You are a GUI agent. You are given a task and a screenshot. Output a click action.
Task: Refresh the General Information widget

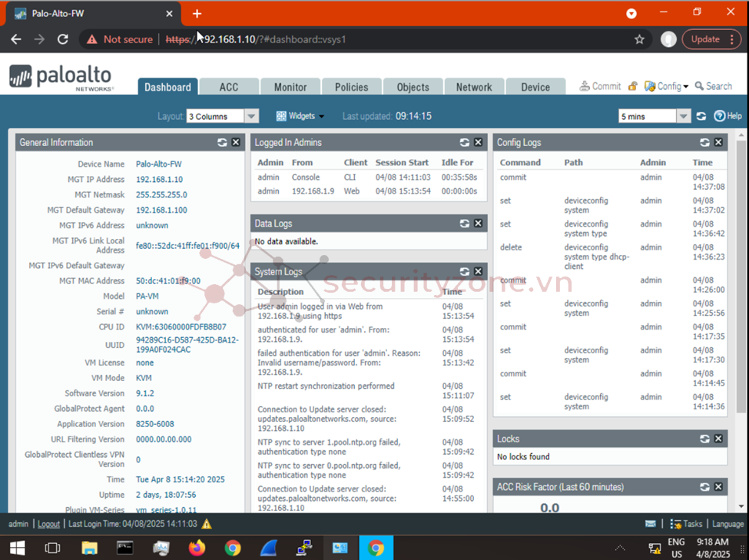[x=222, y=142]
